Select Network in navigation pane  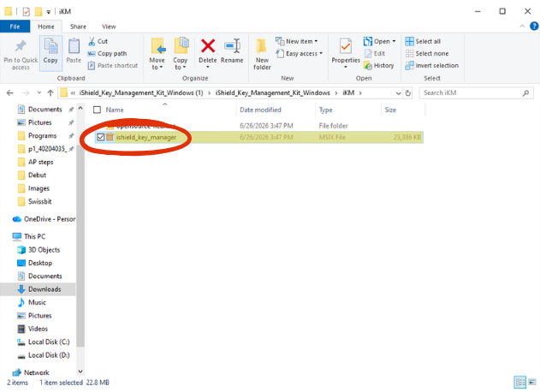[37, 372]
